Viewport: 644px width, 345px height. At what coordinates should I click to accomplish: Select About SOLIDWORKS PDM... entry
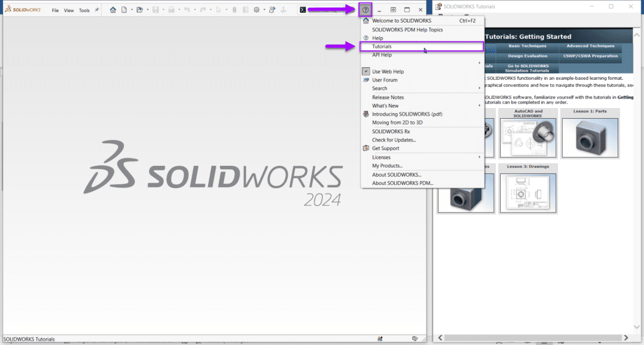(422, 183)
